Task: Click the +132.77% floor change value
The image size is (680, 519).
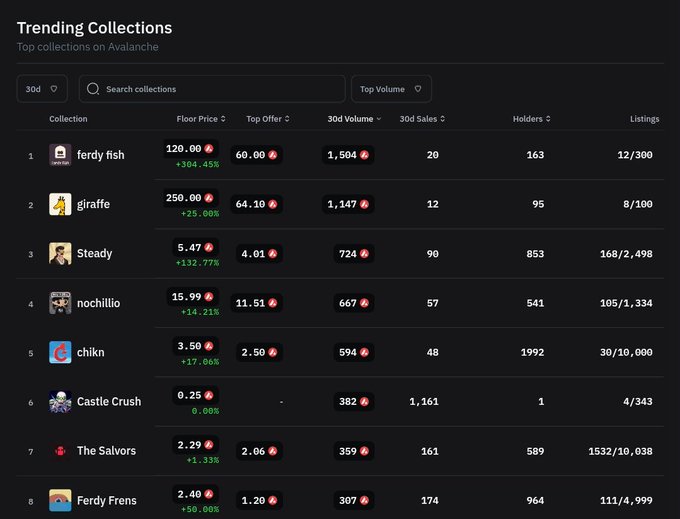Action: click(197, 263)
